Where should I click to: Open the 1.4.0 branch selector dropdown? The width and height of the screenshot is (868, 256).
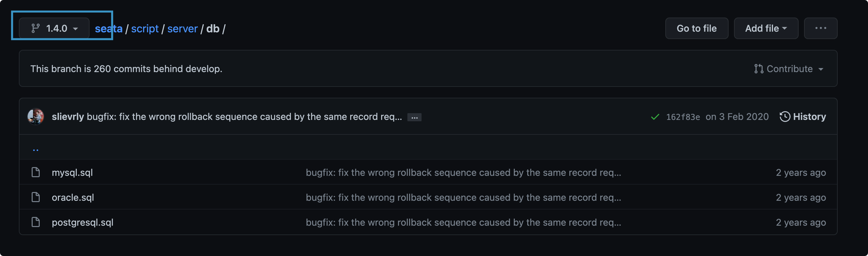54,28
